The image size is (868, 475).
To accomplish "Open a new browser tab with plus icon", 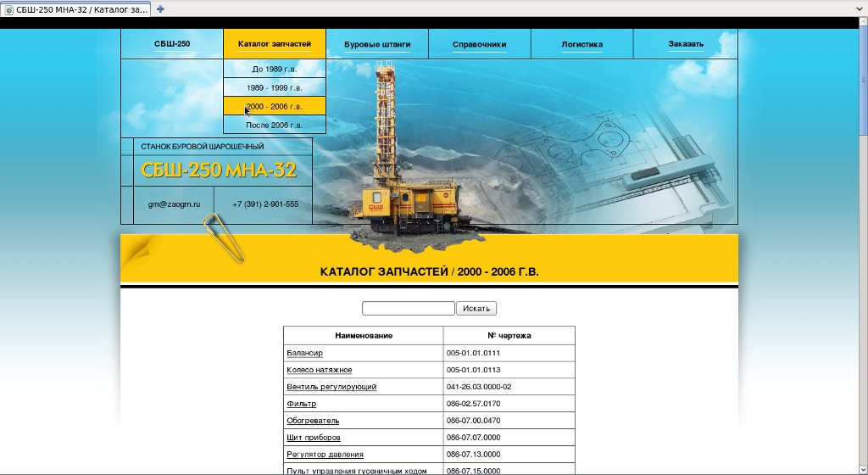I will click(161, 8).
